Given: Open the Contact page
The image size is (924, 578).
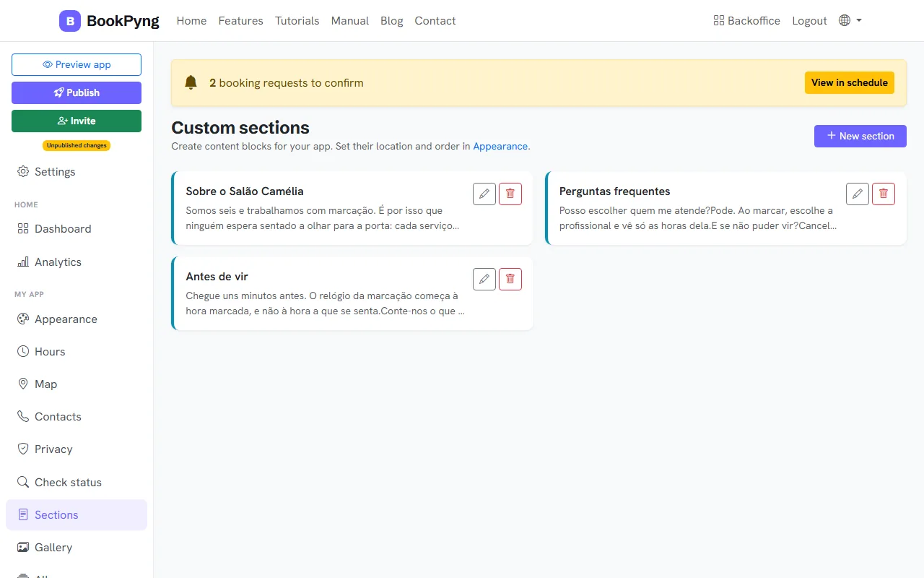Looking at the screenshot, I should pos(435,21).
